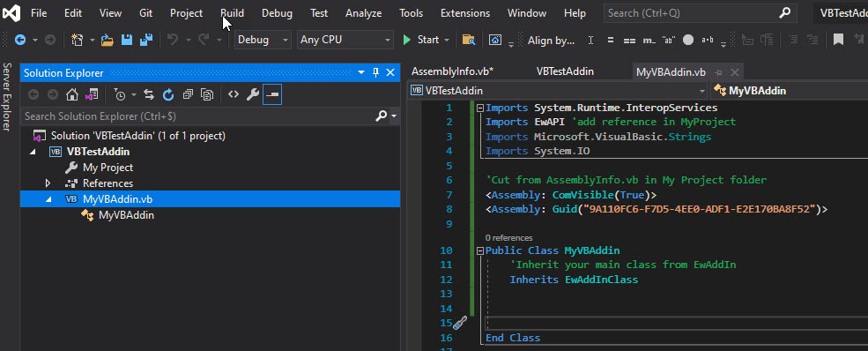Click the Open File folder icon
868x351 pixels.
(x=108, y=40)
